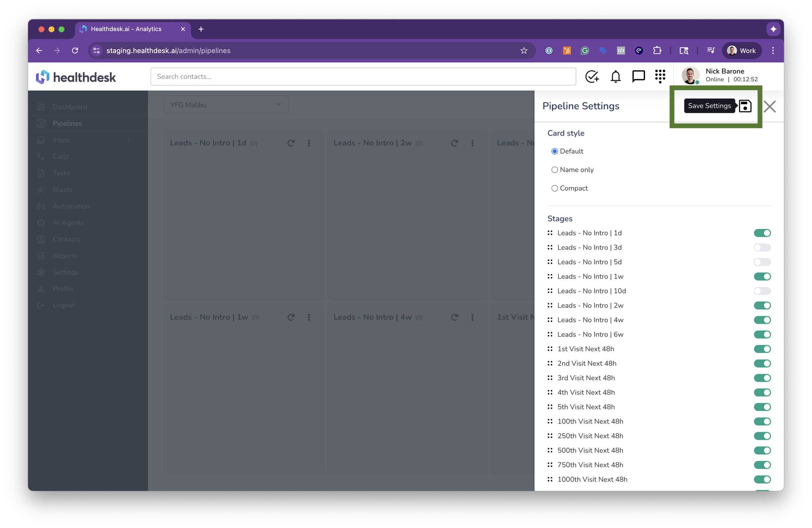Click the drag handle for 1st Visit Next 48h
The width and height of the screenshot is (812, 528).
click(x=550, y=349)
